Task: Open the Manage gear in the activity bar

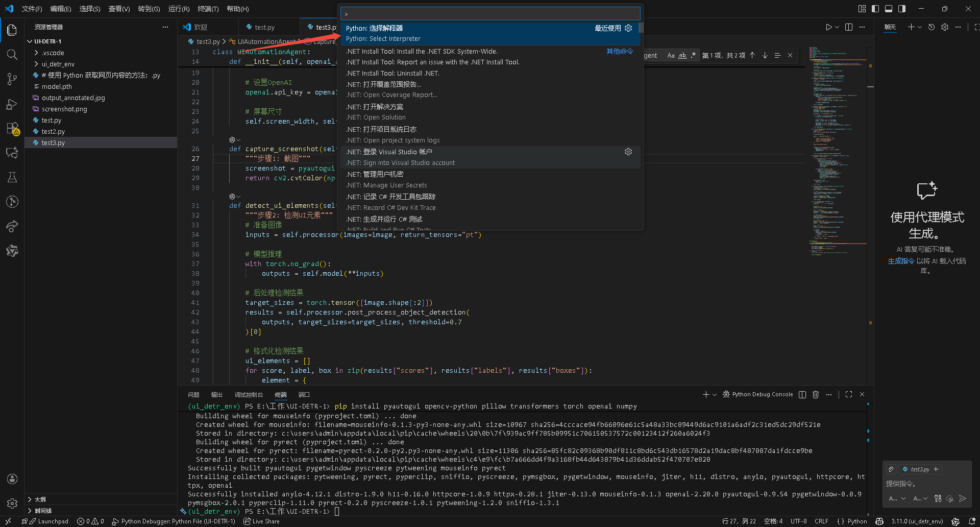Action: tap(12, 504)
